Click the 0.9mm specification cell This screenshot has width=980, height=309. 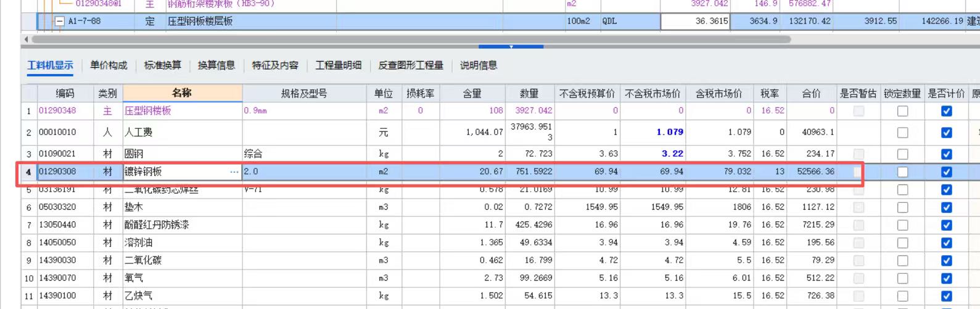tap(304, 111)
